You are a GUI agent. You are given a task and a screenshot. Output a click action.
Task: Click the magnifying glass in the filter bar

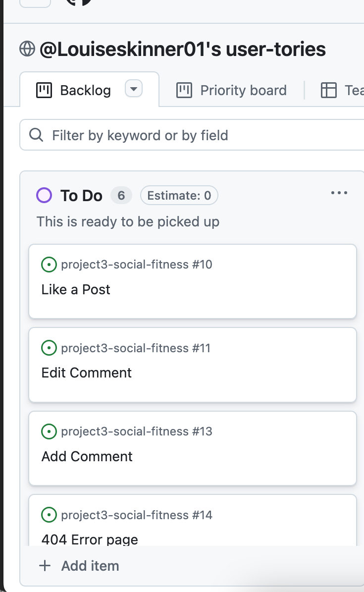coord(35,134)
